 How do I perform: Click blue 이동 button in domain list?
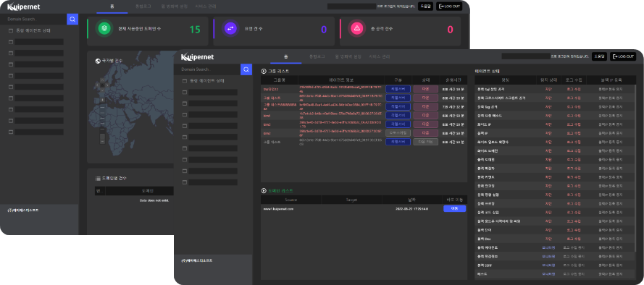[x=455, y=209]
